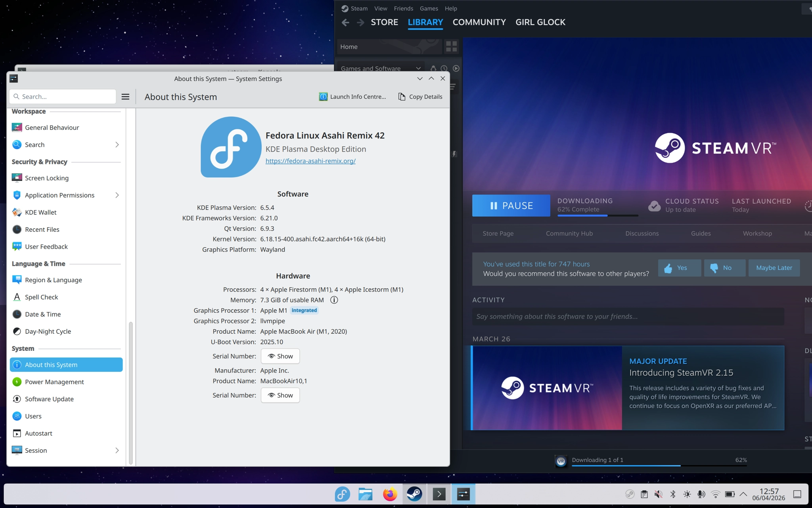Click the muted audio volume tray icon
This screenshot has height=508, width=812.
coord(659,494)
